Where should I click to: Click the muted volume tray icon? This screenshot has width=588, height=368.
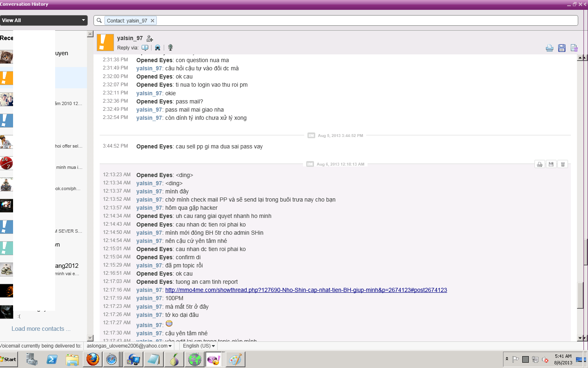pos(545,360)
